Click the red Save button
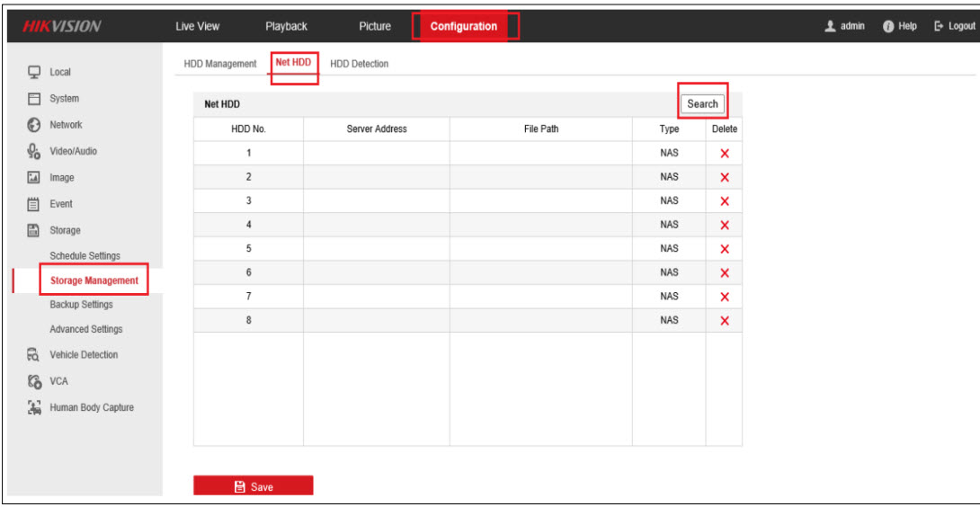 [253, 486]
